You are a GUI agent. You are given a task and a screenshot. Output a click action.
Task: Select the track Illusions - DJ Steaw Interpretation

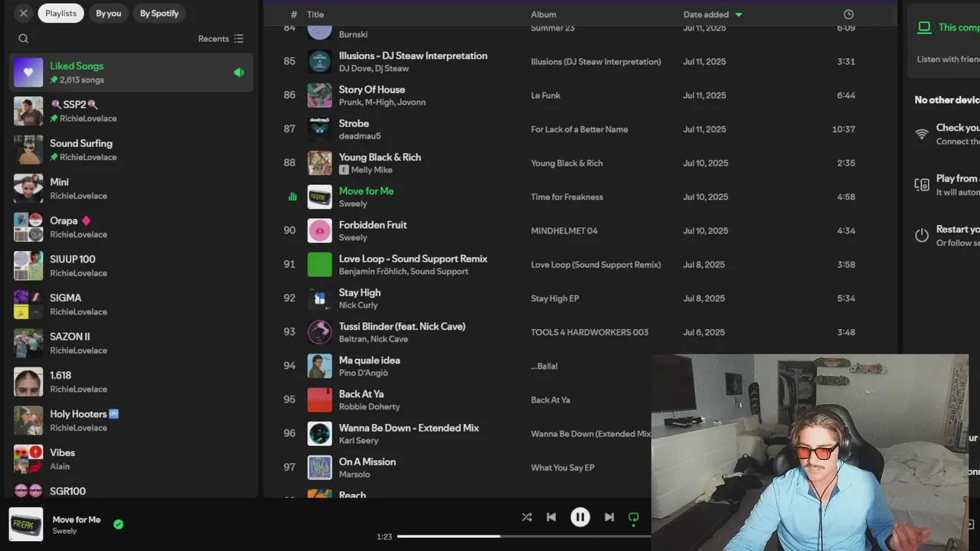coord(413,56)
